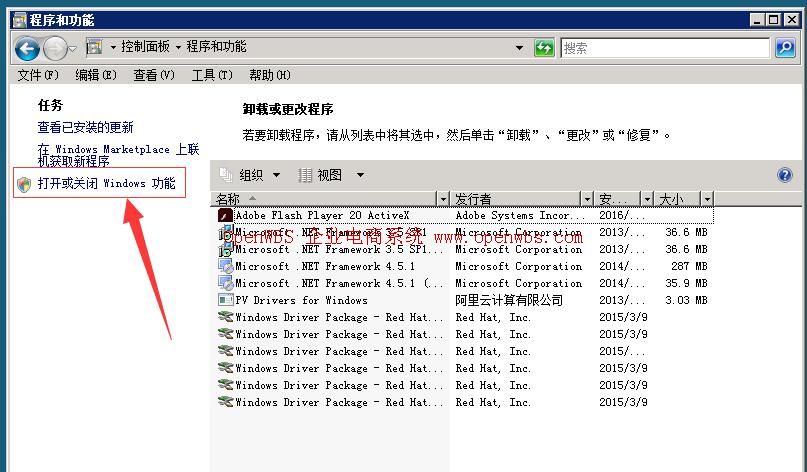Open the 发行者 column filter arrow

(587, 199)
